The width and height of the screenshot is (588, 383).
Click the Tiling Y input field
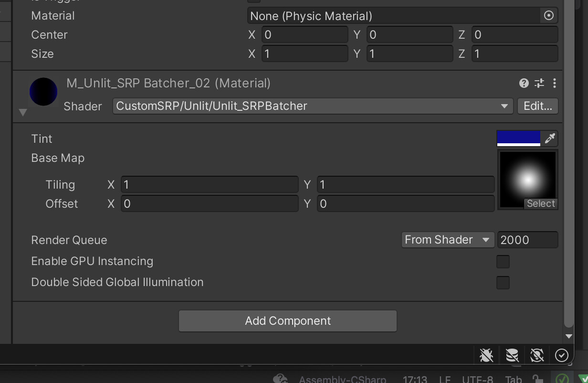pos(406,185)
